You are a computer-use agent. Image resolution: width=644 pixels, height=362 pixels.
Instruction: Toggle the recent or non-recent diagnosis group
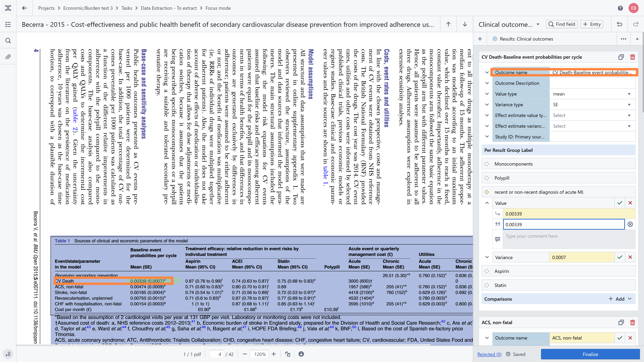487,192
